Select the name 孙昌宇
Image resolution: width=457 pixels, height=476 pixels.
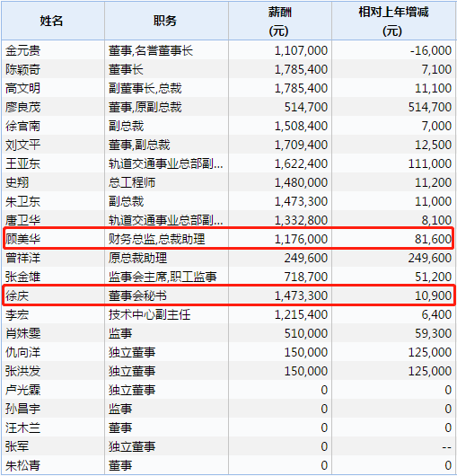pyautogui.click(x=22, y=409)
